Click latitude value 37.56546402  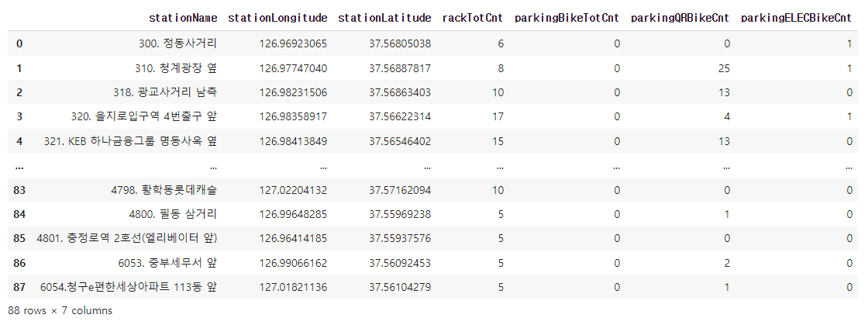400,141
